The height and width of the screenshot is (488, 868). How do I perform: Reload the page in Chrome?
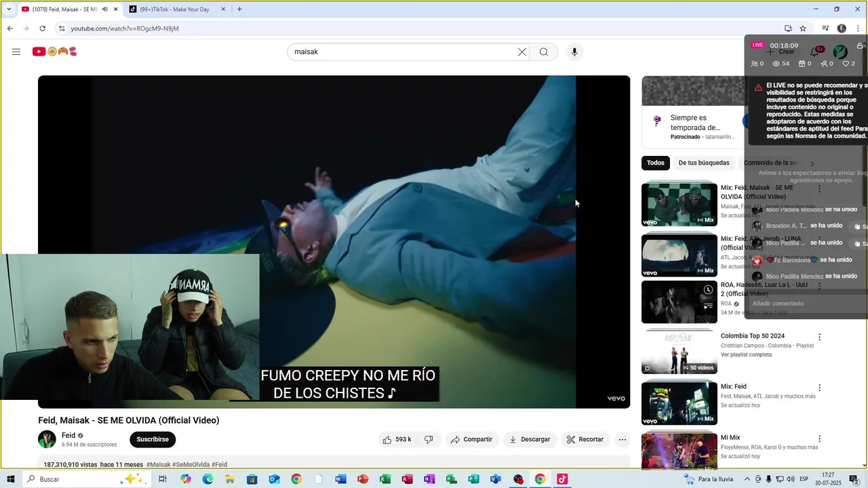42,28
